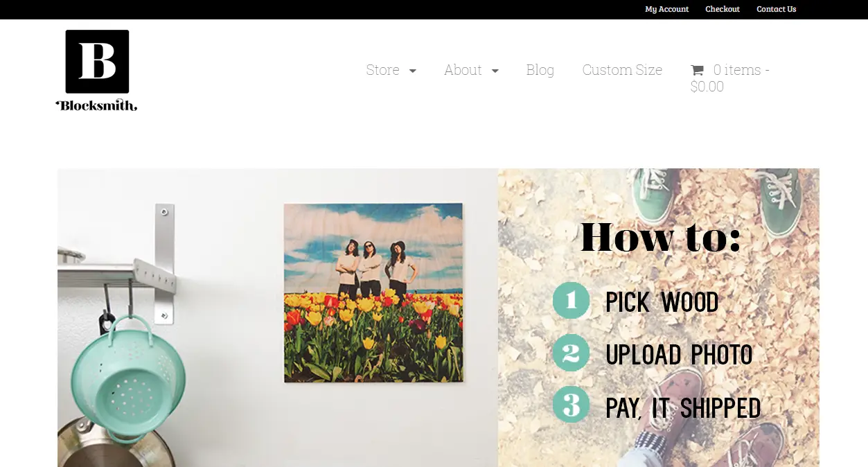Click the Blocksmith wordmark text under the logo

[x=96, y=105]
